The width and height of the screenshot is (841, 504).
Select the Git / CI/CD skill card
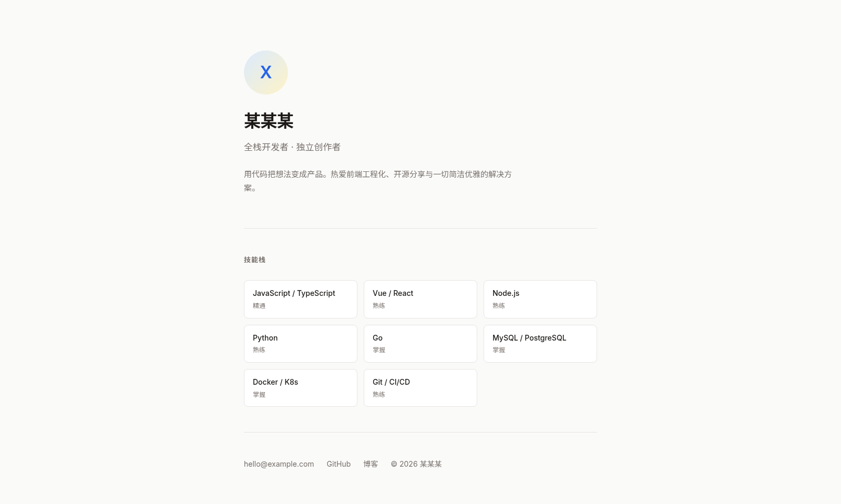click(x=420, y=388)
